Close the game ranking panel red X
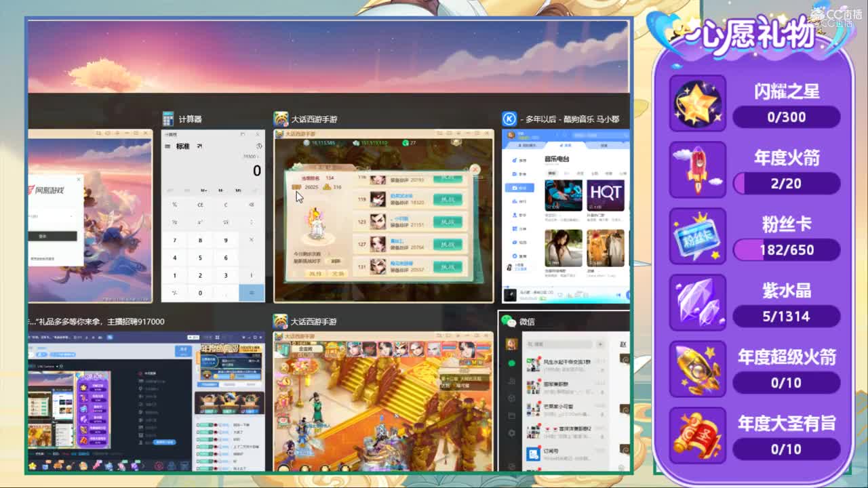This screenshot has height=488, width=868. click(475, 169)
